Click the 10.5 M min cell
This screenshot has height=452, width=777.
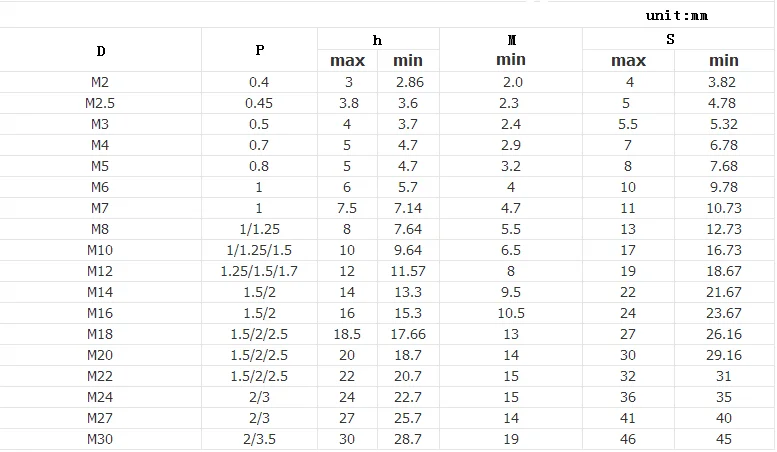[511, 313]
